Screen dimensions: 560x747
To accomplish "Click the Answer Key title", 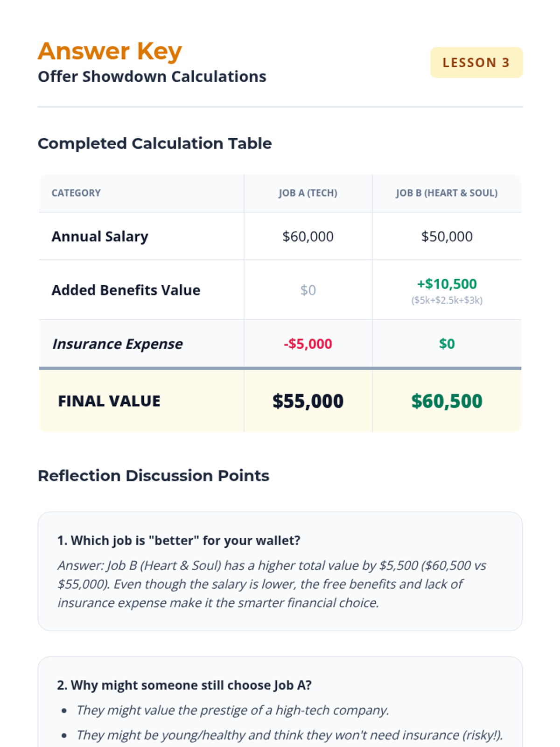I will click(110, 51).
